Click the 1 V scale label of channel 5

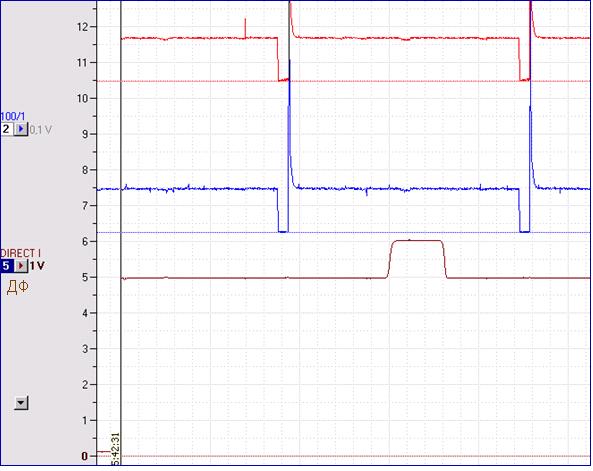[37, 266]
